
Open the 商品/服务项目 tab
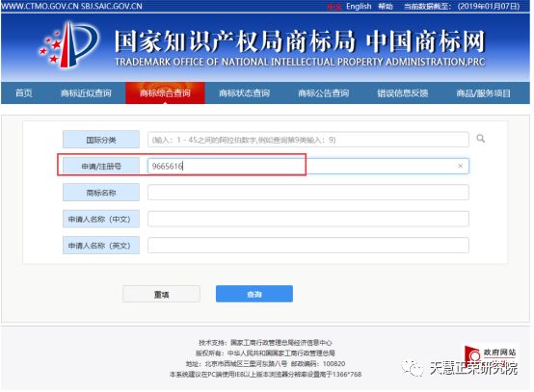pyautogui.click(x=483, y=93)
